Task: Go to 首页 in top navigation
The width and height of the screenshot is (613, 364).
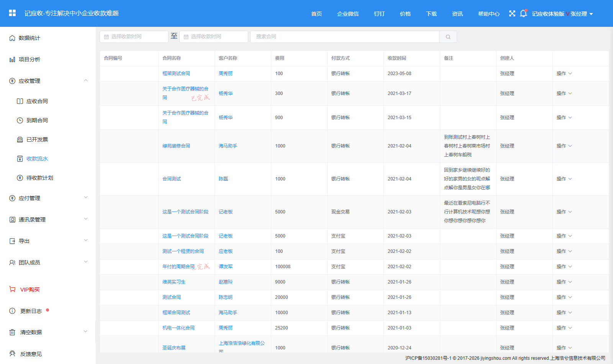Action: pos(316,14)
